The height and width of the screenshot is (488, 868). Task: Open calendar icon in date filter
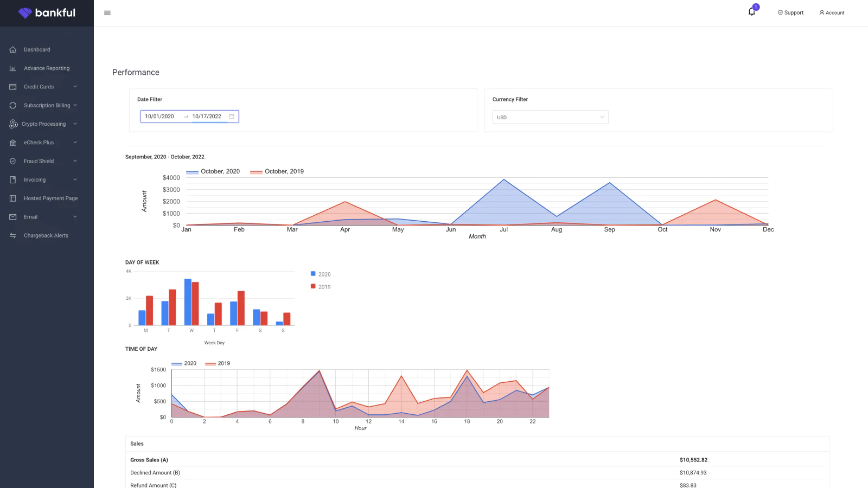tap(232, 117)
